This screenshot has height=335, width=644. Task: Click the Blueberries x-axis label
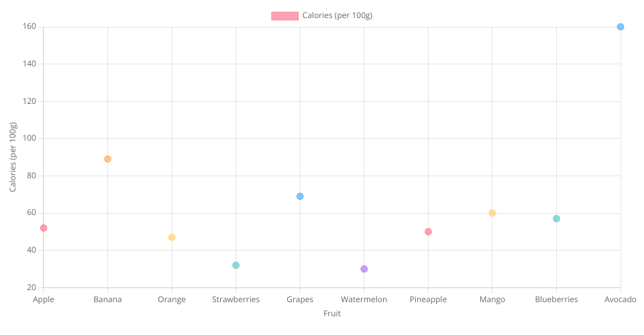point(556,299)
